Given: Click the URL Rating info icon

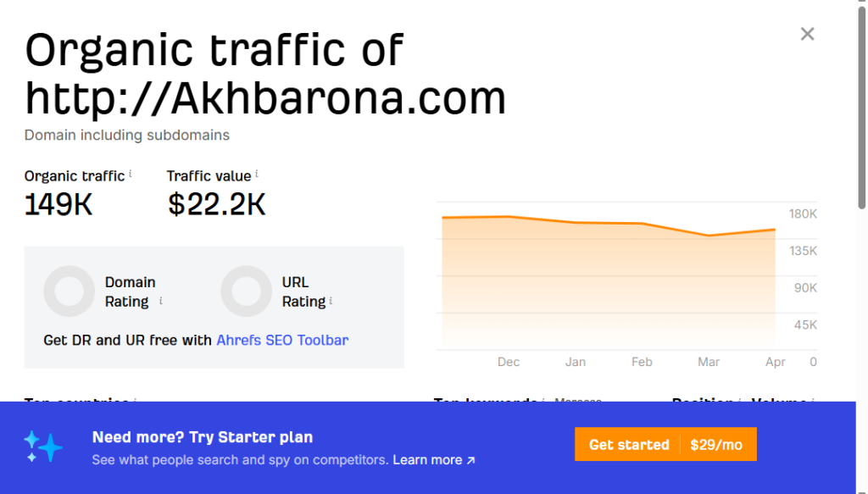Looking at the screenshot, I should click(x=331, y=301).
